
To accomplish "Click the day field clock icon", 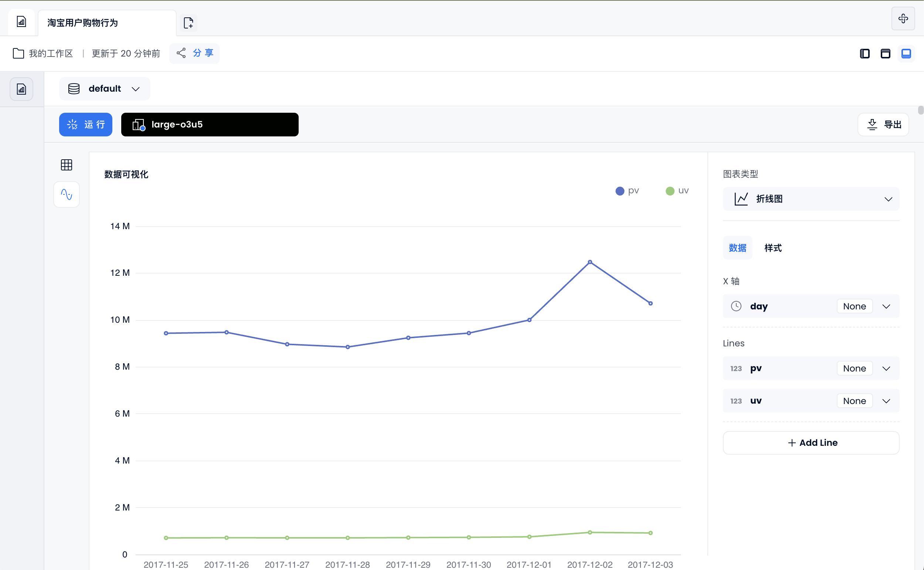I will (x=736, y=306).
